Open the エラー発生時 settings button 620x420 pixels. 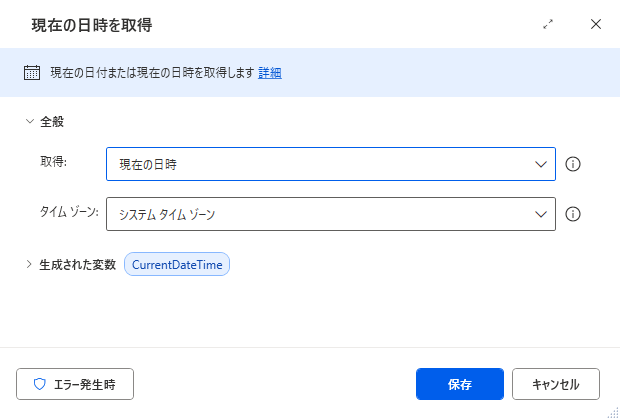click(x=75, y=384)
